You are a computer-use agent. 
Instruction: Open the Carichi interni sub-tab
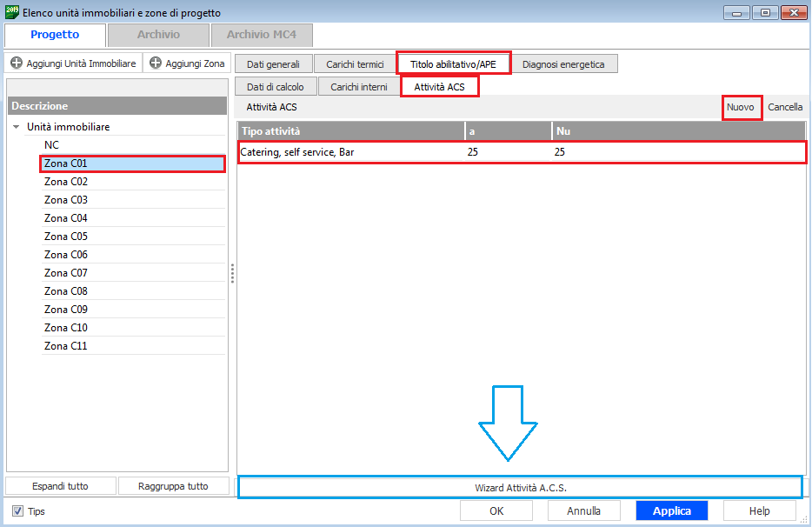(358, 87)
